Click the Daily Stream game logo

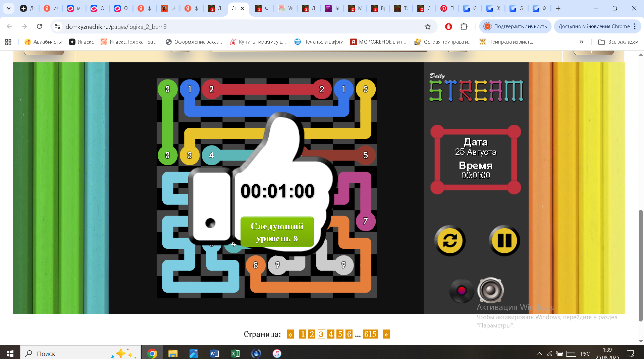(476, 87)
